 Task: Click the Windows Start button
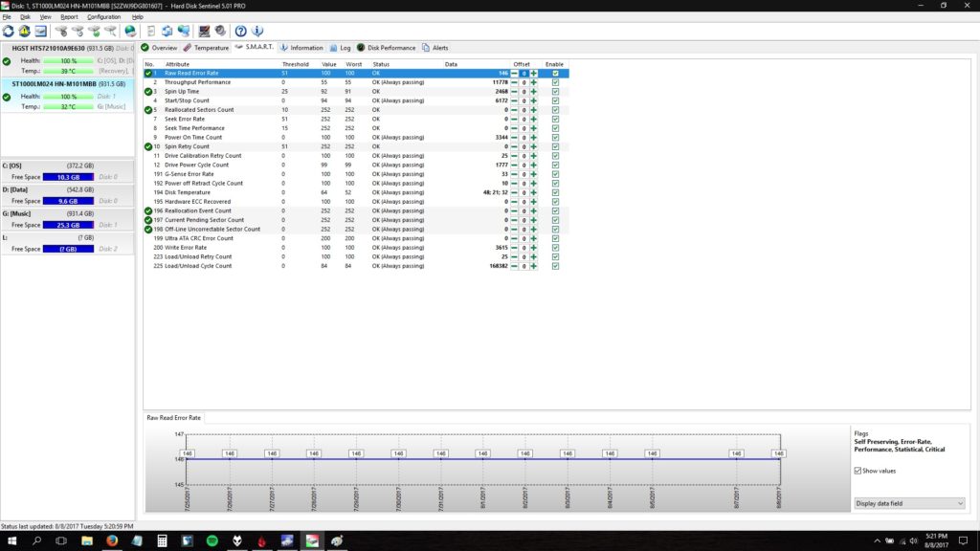tap(10, 540)
